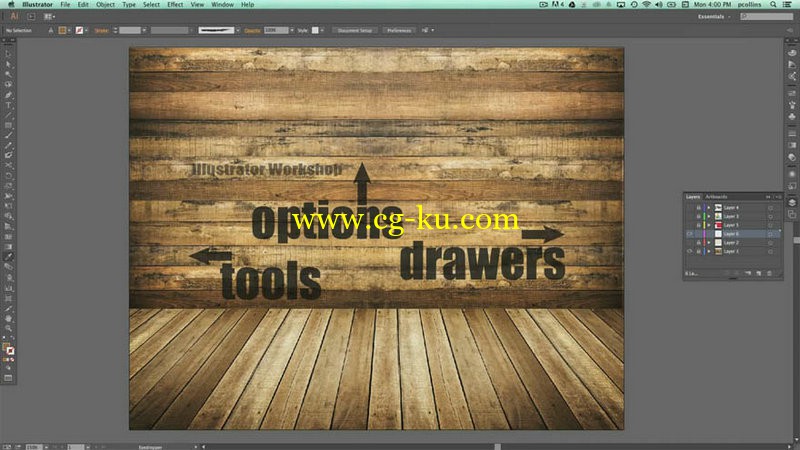Toggle the lock on Layer 2
800x450 pixels.
pyautogui.click(x=698, y=242)
